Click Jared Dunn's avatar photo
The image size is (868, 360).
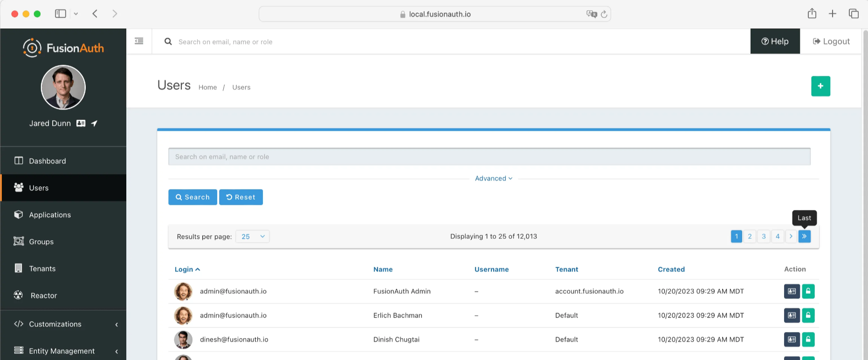63,87
